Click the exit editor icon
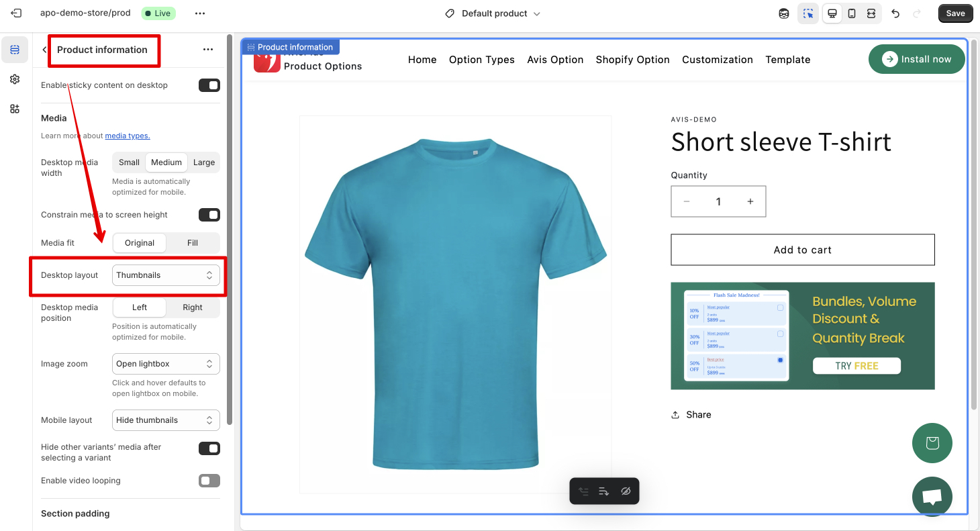This screenshot has height=531, width=980. [16, 13]
